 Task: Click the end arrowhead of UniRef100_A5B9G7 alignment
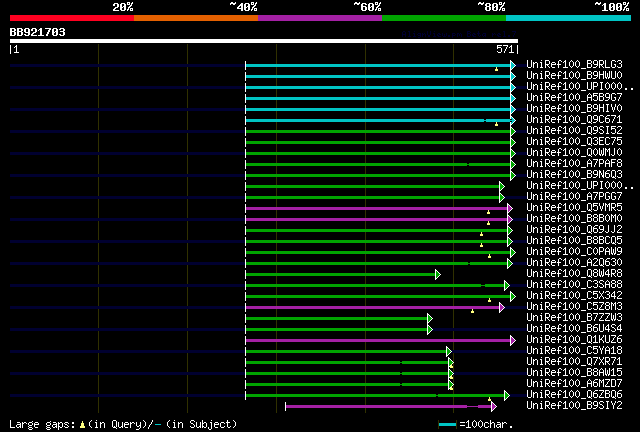point(513,98)
